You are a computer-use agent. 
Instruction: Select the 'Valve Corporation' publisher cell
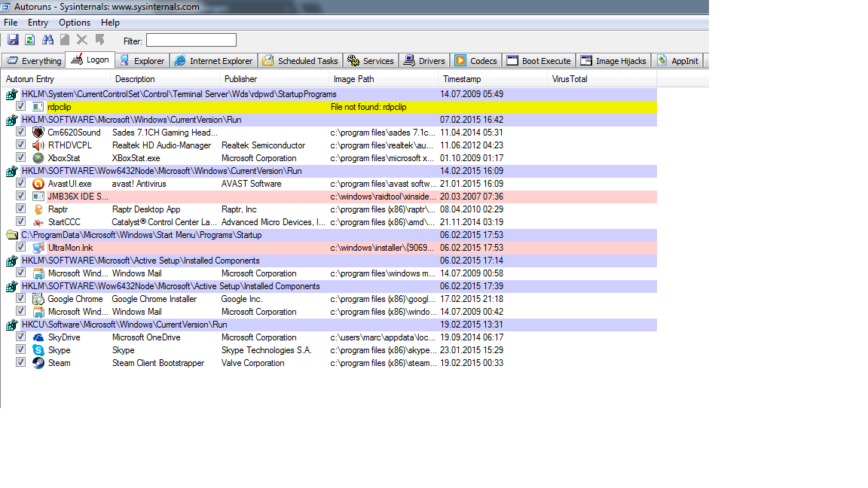[253, 363]
